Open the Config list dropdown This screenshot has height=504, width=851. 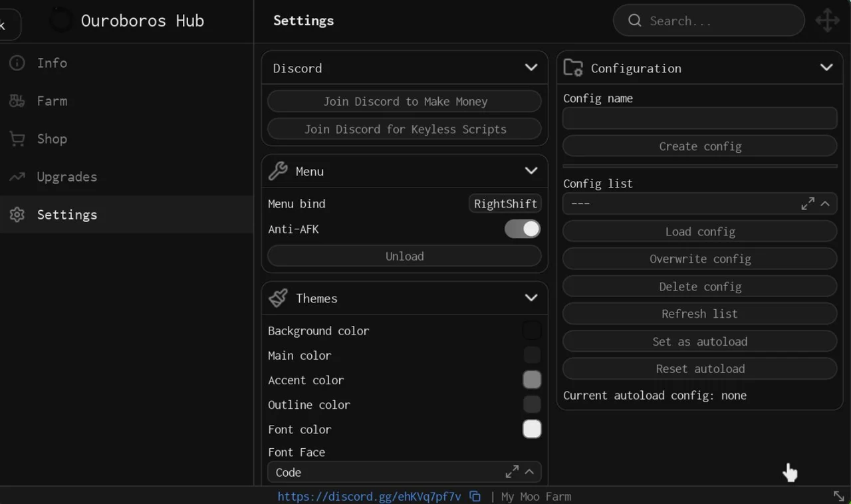(700, 203)
